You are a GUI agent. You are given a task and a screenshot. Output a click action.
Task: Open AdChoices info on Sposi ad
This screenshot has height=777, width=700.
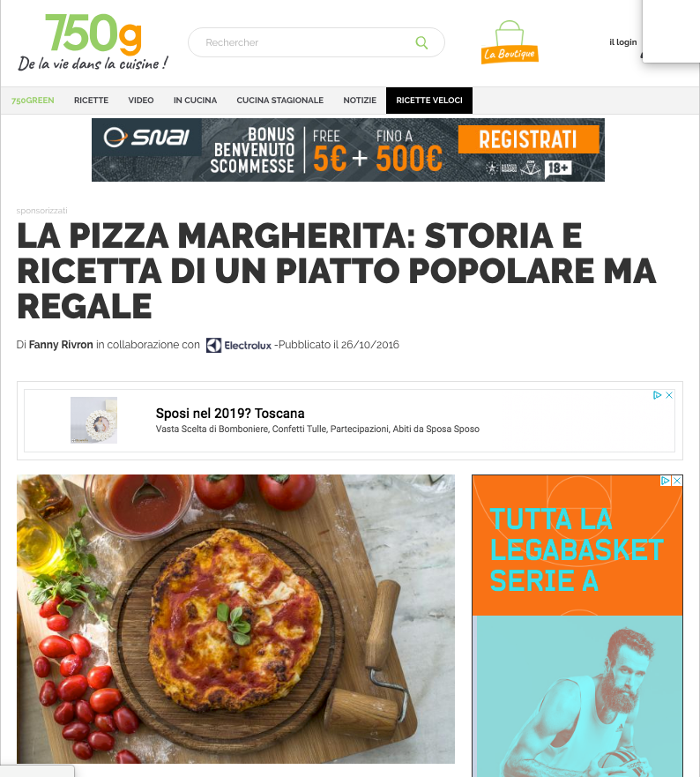tap(658, 395)
